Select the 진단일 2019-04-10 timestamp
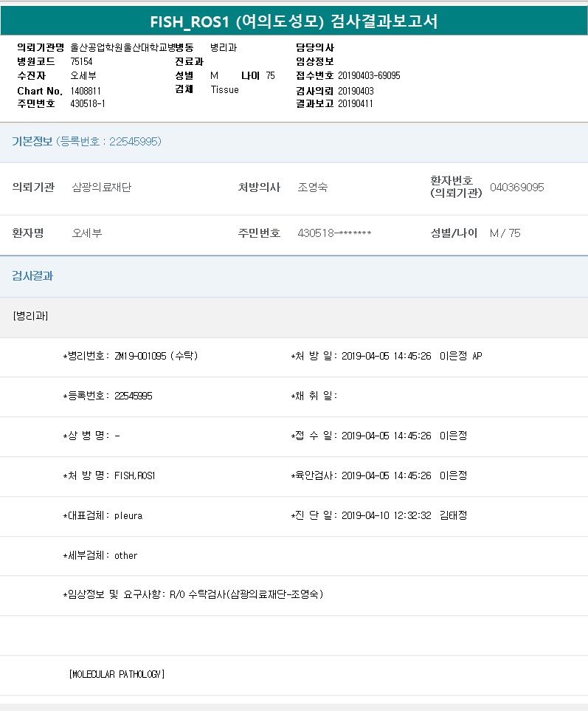Viewport: 588px width, 711px height. coord(387,516)
